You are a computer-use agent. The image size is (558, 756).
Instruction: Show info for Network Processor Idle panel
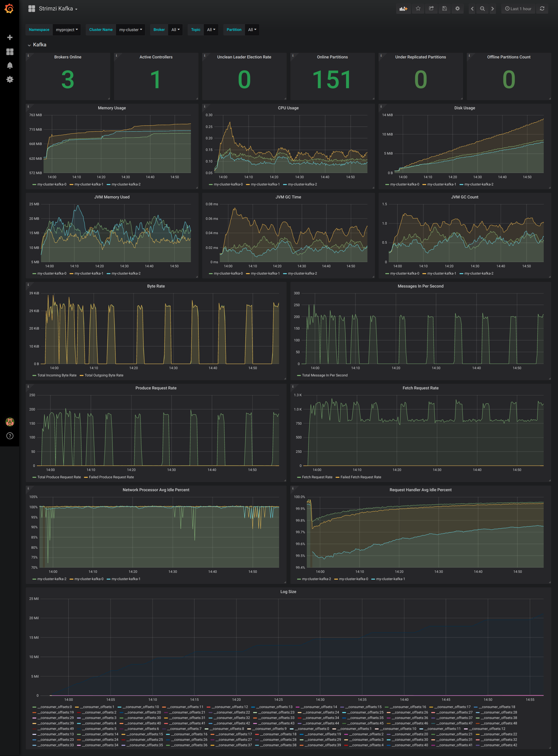coord(28,488)
